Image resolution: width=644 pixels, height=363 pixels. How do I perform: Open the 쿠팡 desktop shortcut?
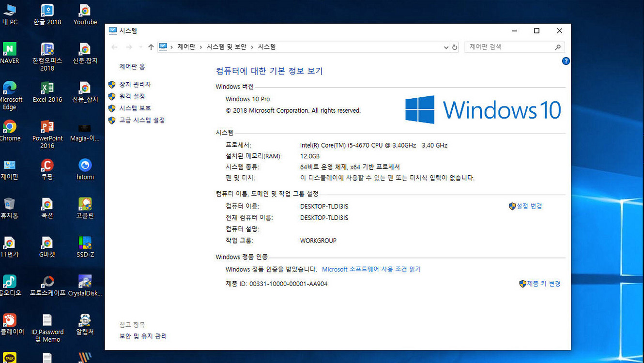pyautogui.click(x=47, y=169)
